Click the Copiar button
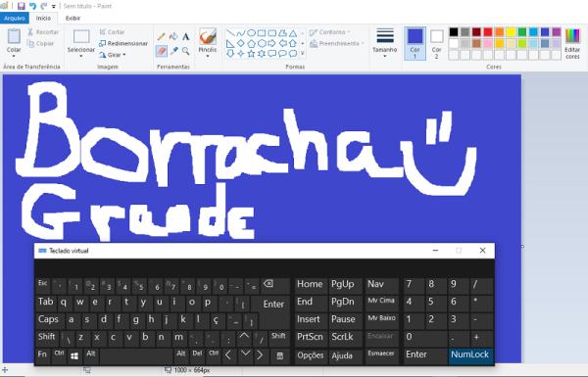 (x=40, y=43)
